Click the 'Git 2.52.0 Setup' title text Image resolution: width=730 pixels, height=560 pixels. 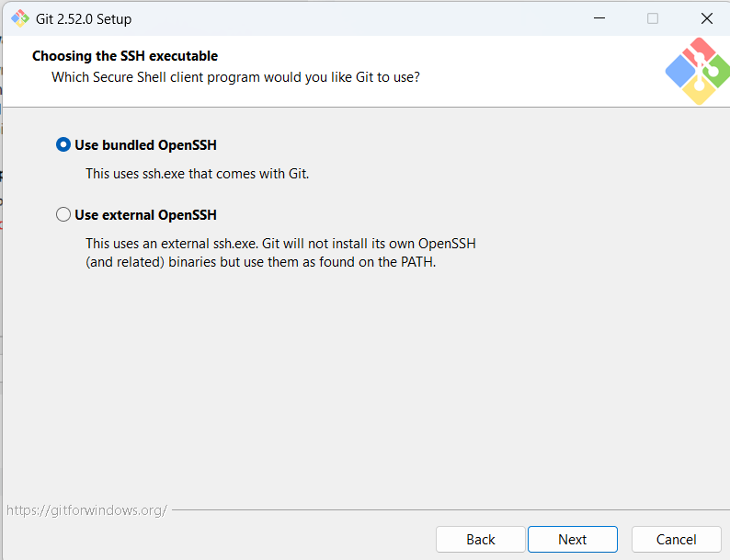pyautogui.click(x=84, y=19)
